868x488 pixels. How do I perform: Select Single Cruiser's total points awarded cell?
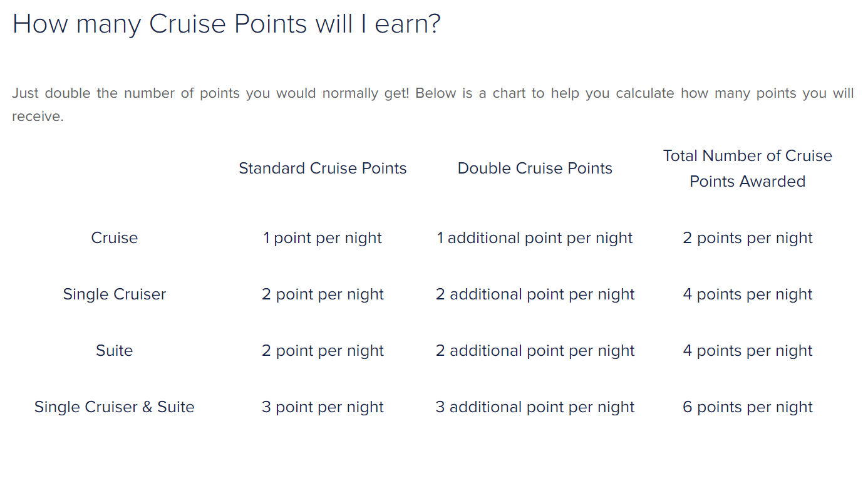[x=747, y=294]
